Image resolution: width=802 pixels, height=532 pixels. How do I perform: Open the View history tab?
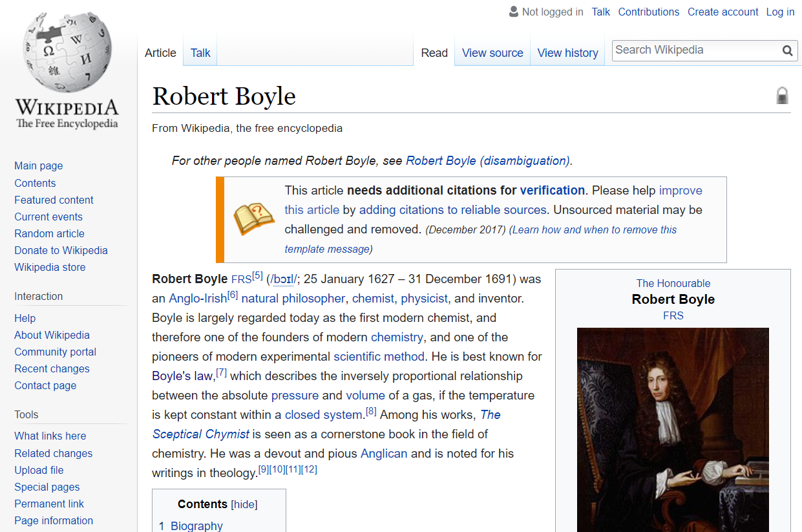[x=567, y=53]
